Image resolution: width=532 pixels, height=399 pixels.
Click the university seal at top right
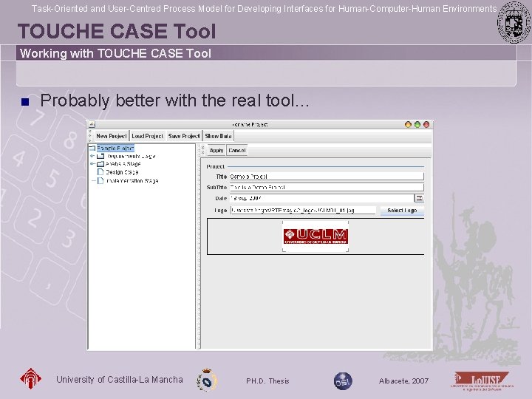(x=514, y=23)
